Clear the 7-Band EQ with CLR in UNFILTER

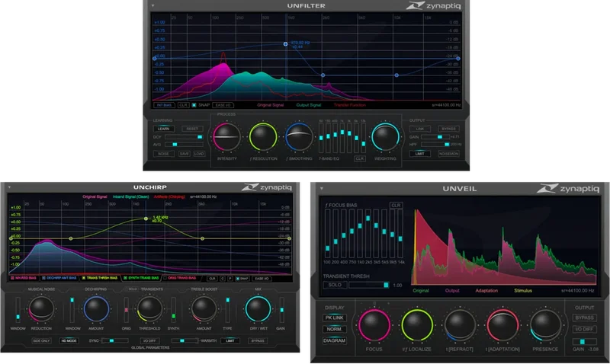point(360,158)
